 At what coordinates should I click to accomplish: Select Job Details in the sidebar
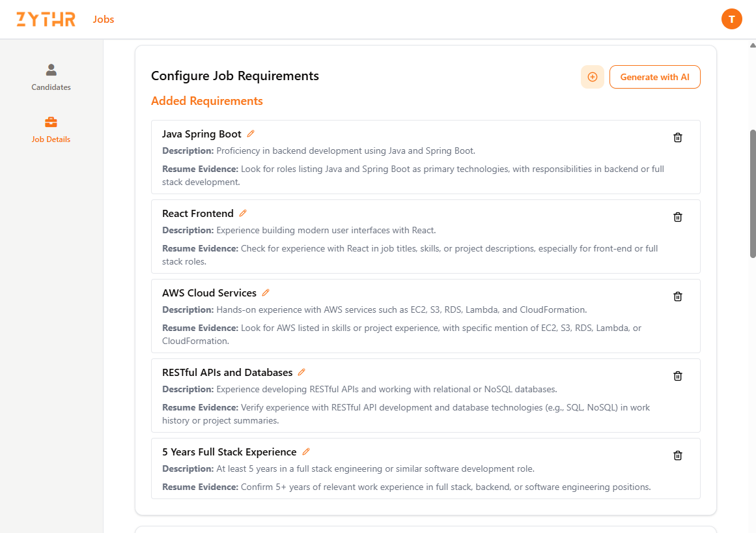coord(51,129)
